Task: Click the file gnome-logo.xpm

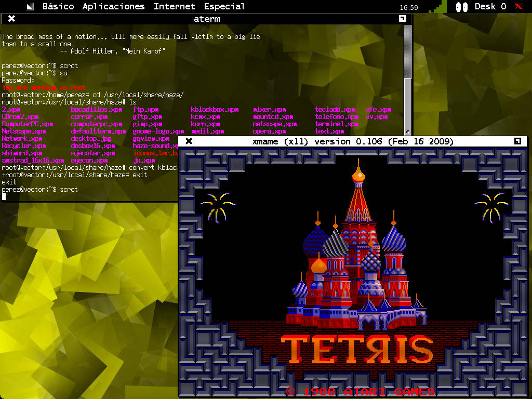Action: click(x=158, y=131)
